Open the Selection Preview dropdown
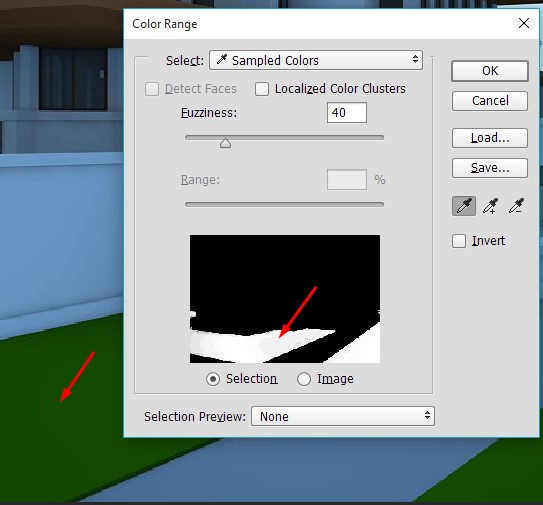 (x=342, y=416)
